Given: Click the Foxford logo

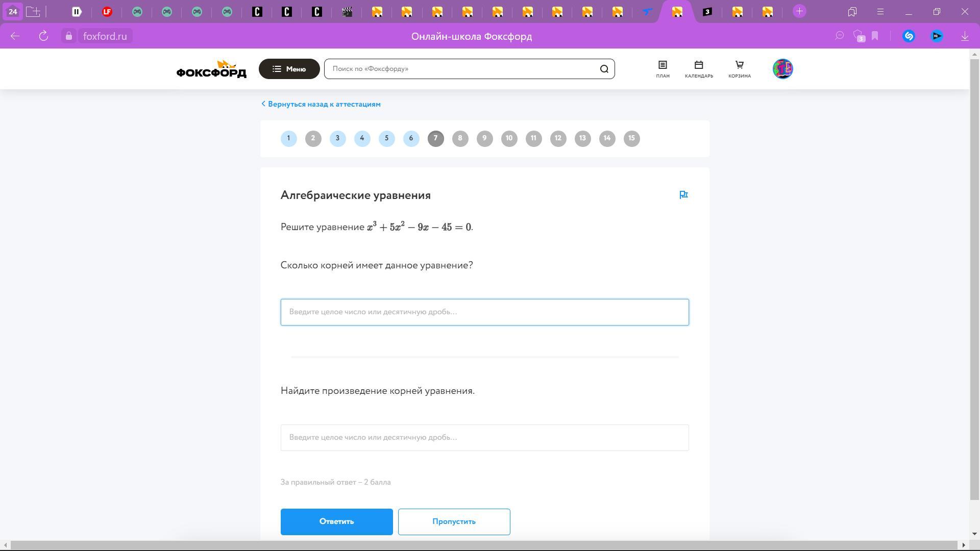Looking at the screenshot, I should 211,69.
